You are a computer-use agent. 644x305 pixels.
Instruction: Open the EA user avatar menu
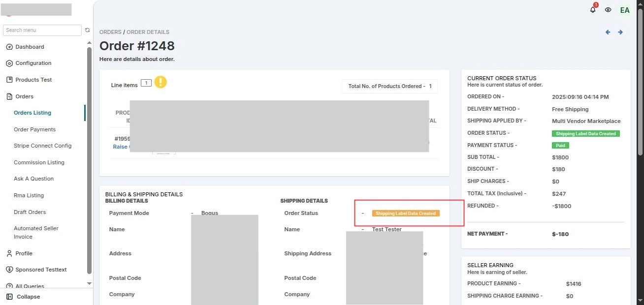(x=624, y=10)
